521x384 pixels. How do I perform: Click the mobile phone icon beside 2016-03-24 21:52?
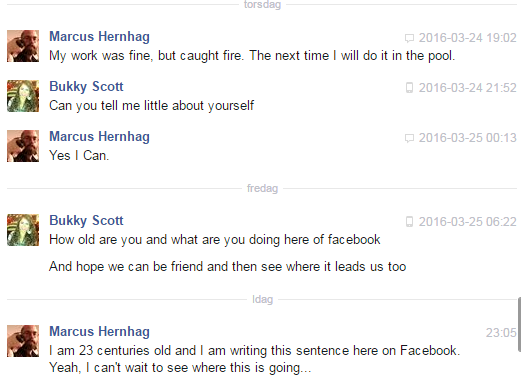tap(409, 88)
